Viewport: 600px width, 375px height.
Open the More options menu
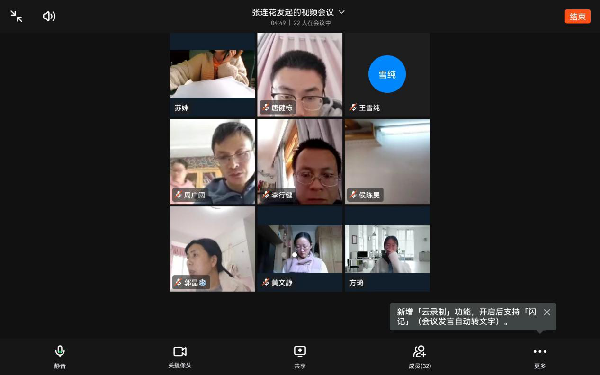coord(540,356)
